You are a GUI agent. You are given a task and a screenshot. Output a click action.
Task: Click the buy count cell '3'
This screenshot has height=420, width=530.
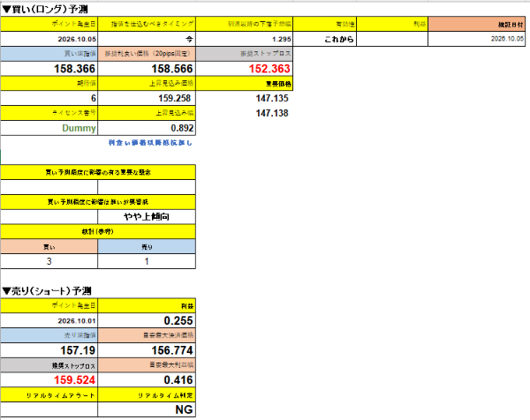[49, 261]
